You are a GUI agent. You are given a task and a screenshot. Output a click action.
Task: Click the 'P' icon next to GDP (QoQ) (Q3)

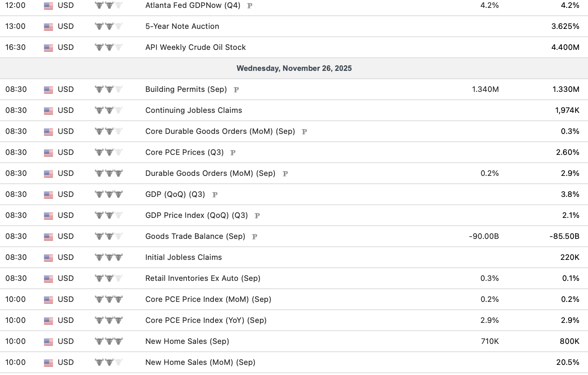click(x=215, y=195)
